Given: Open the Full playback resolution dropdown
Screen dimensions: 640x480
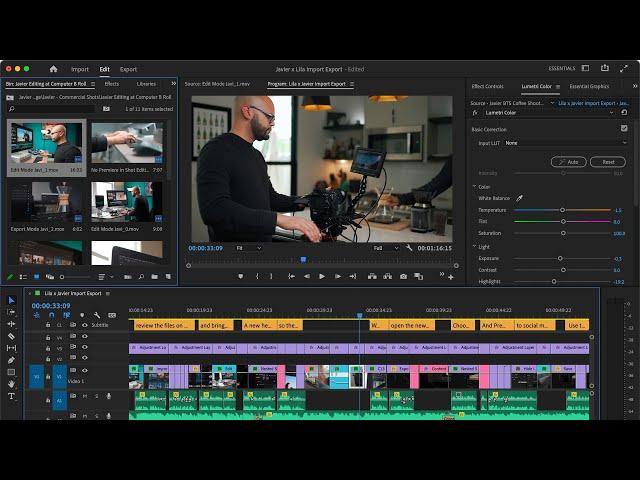Looking at the screenshot, I should click(x=386, y=248).
